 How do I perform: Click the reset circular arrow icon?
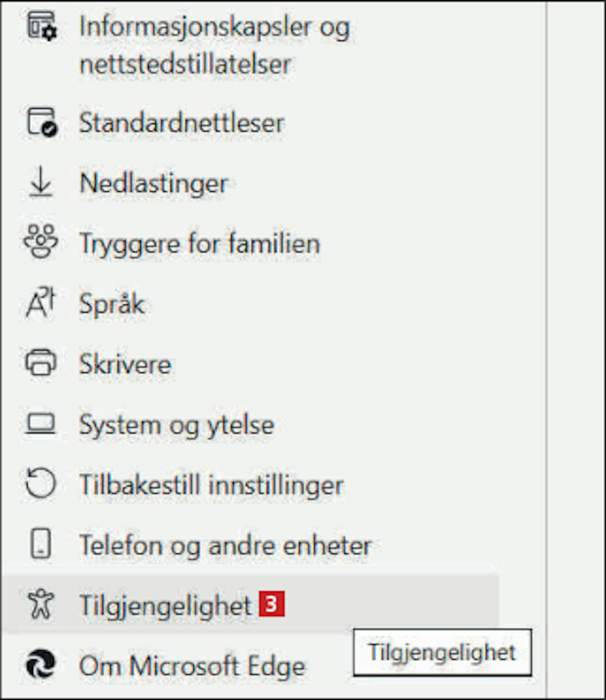pyautogui.click(x=40, y=483)
